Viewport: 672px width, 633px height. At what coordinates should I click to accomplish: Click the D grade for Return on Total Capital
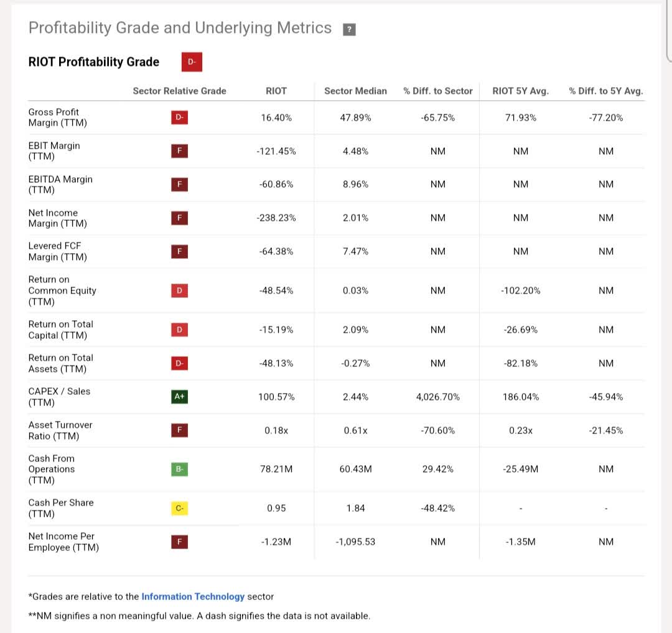pos(179,330)
